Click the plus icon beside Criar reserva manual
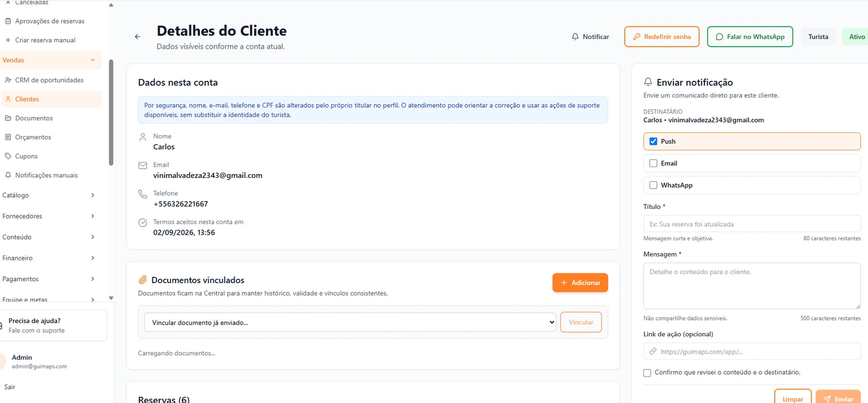Viewport: 868px width, 403px height. click(8, 40)
